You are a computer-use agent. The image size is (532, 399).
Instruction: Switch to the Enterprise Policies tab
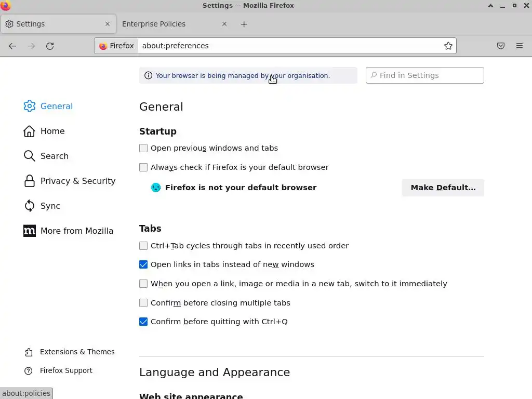coord(166,24)
